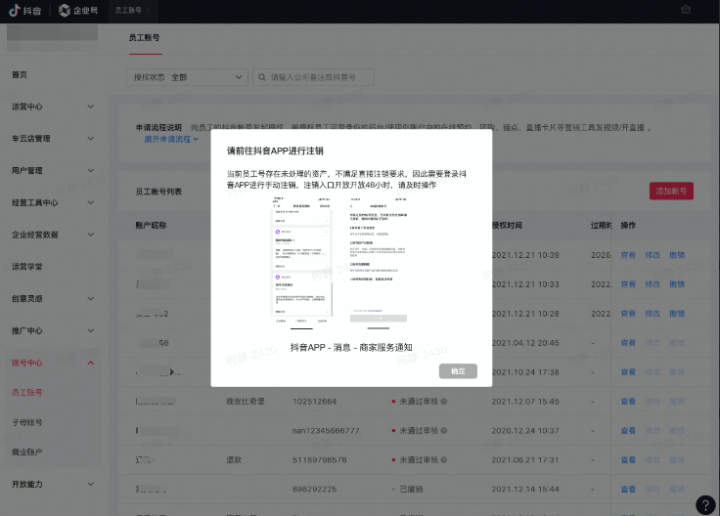Select 员工账号 in sidebar
720x516 pixels.
(x=27, y=393)
